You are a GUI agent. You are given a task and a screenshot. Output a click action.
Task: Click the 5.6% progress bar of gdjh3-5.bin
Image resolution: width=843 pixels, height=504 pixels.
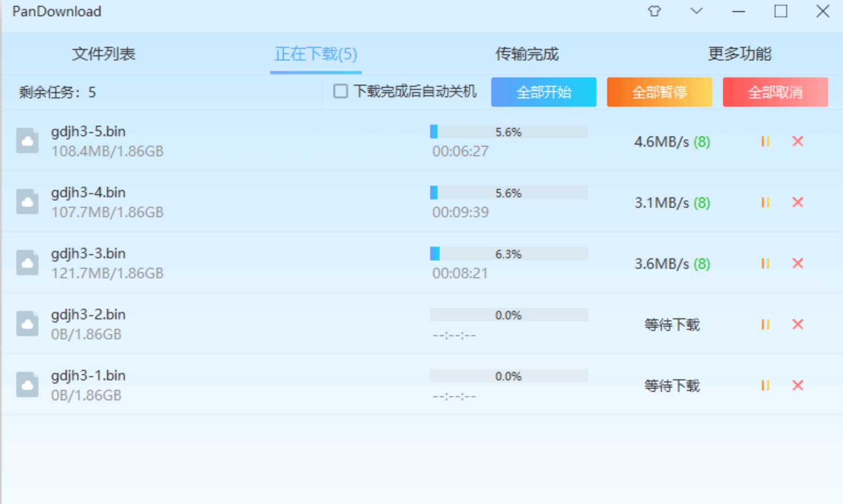tap(509, 132)
